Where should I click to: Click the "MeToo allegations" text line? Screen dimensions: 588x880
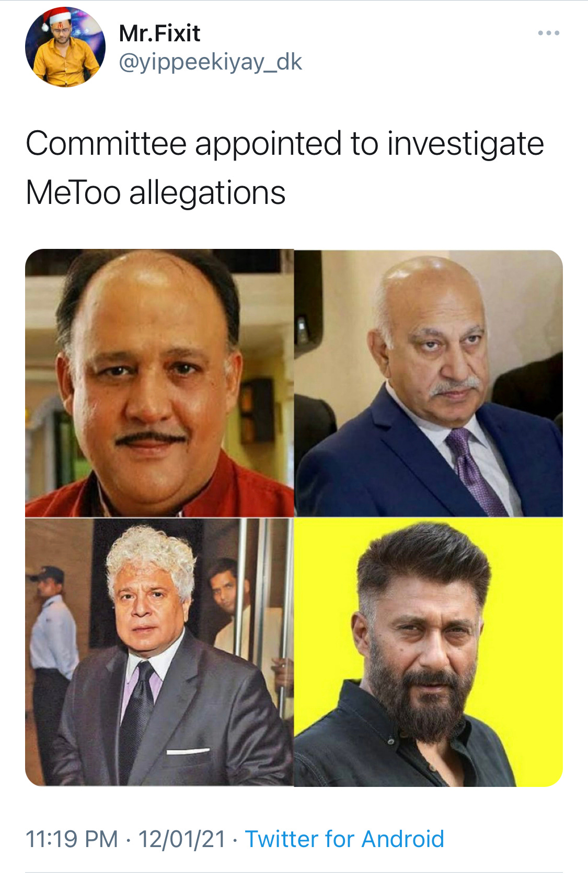[x=155, y=192]
